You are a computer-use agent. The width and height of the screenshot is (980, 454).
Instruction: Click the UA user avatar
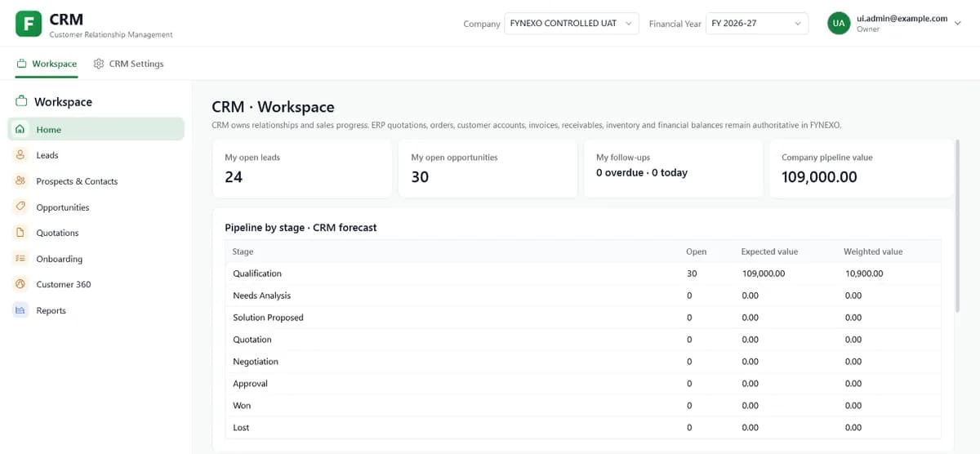[x=839, y=24]
